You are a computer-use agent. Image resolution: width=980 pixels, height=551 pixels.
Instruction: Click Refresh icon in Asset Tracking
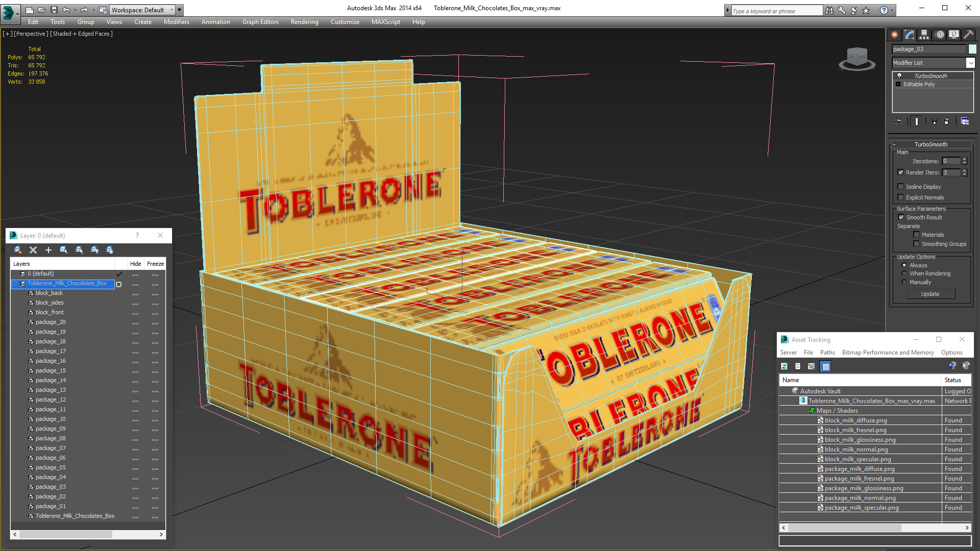785,366
